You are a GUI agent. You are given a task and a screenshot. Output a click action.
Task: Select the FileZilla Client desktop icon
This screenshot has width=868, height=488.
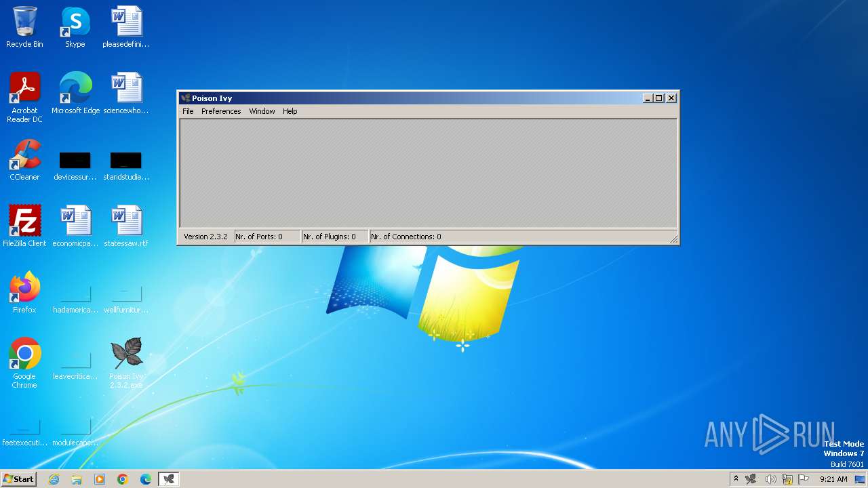24,226
